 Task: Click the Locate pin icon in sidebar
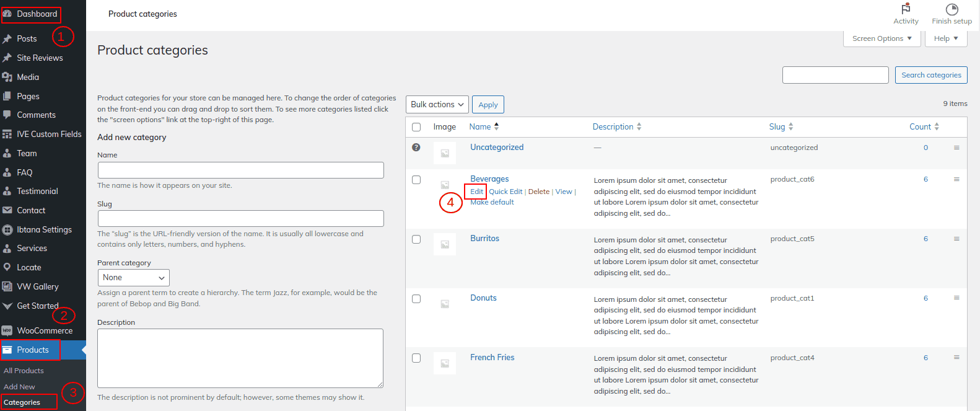(7, 267)
